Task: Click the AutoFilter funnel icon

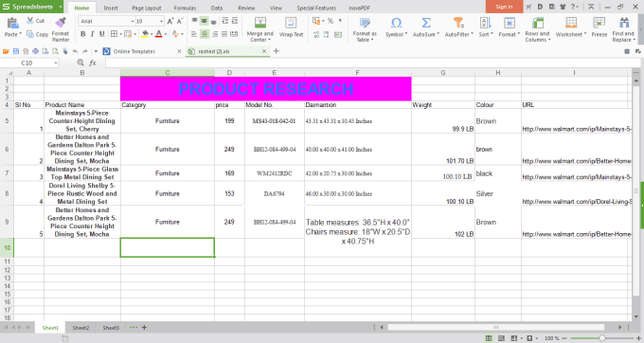Action: [458, 23]
